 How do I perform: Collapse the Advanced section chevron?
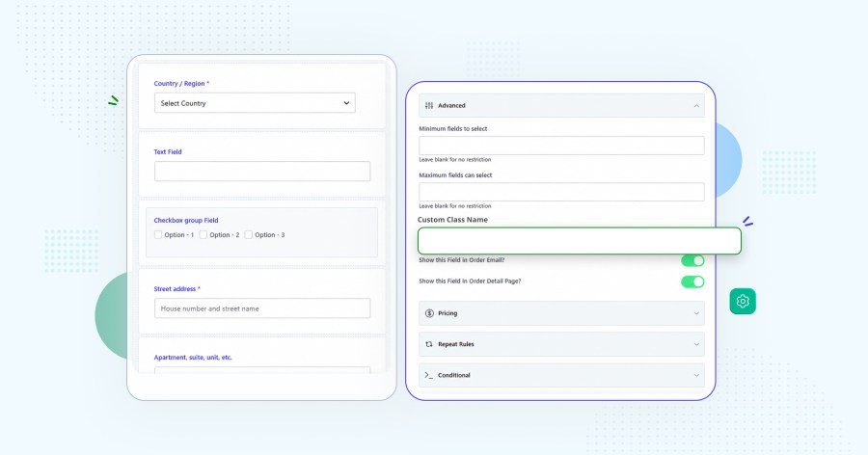click(x=696, y=106)
